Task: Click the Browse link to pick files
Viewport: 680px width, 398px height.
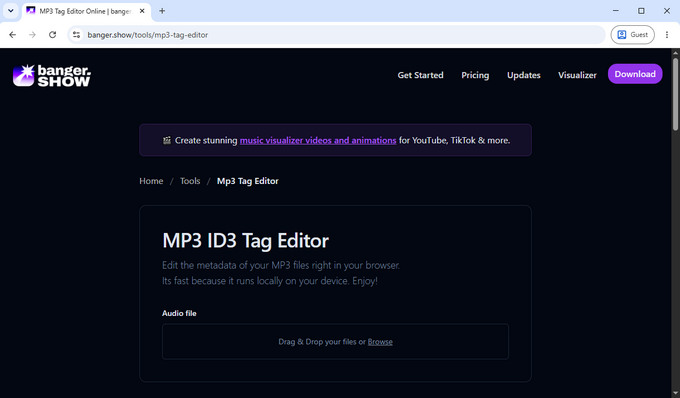Action: 380,342
